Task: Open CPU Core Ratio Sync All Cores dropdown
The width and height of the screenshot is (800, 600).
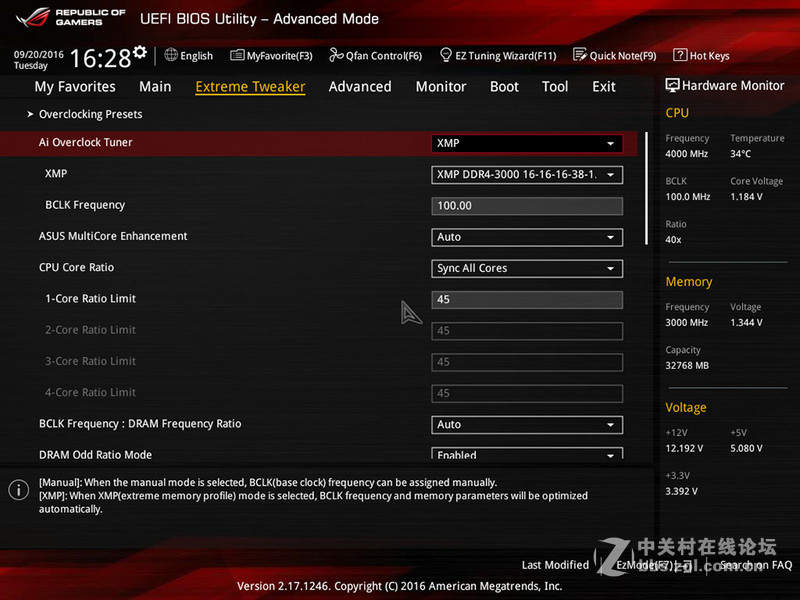Action: [x=527, y=268]
